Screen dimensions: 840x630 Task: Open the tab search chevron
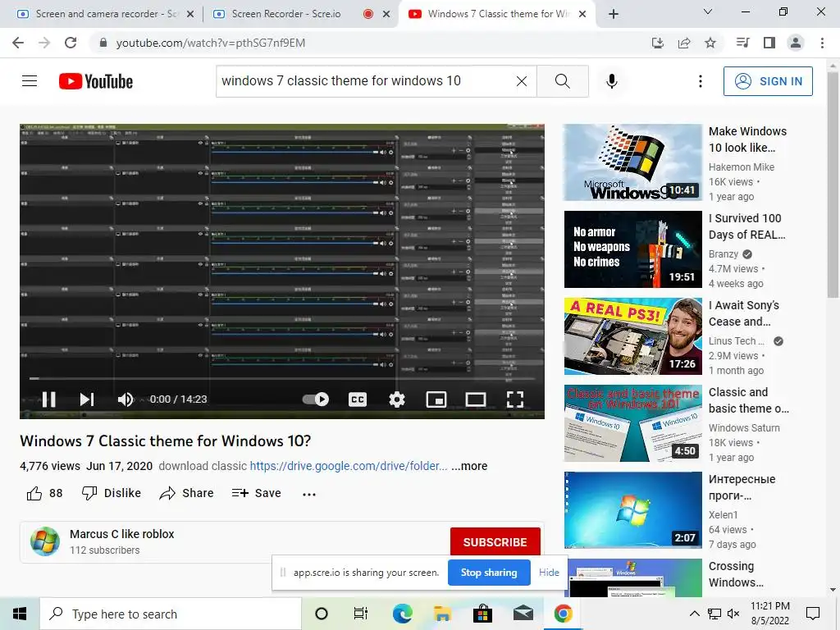point(708,11)
